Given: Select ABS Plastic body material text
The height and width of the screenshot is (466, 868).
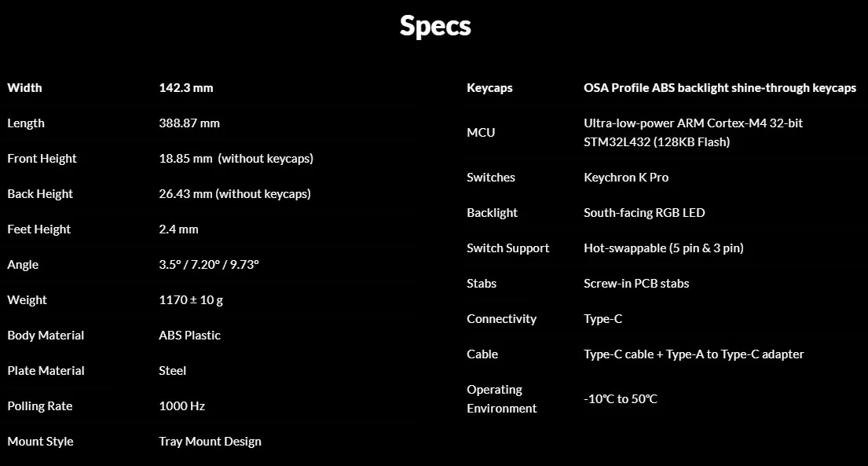Looking at the screenshot, I should click(x=189, y=336).
